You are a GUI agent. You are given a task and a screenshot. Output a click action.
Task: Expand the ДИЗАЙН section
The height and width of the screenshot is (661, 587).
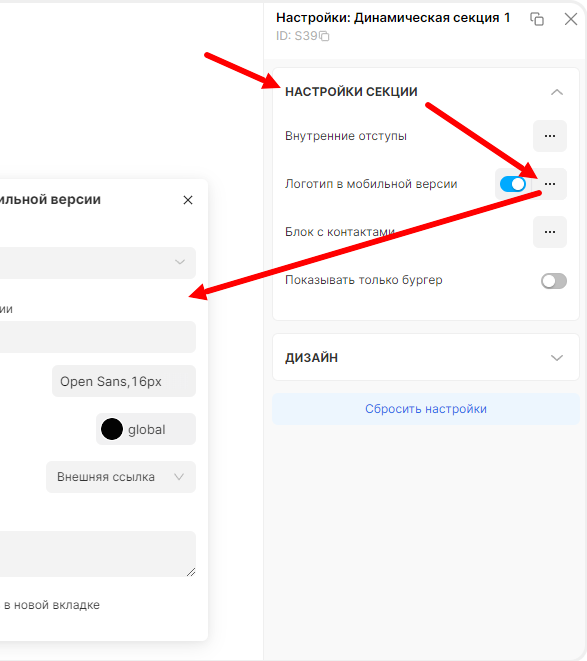point(557,357)
